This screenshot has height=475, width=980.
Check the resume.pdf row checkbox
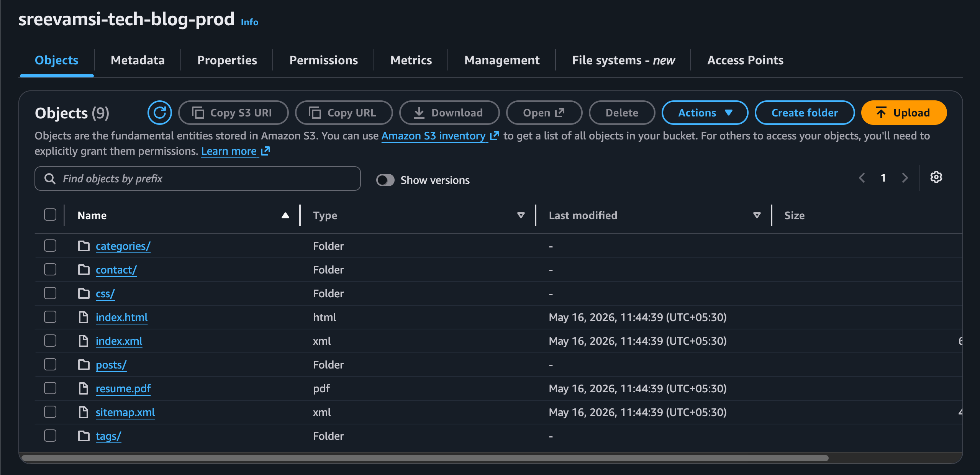point(50,388)
